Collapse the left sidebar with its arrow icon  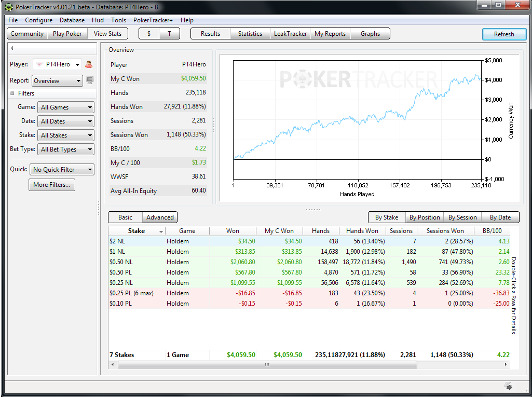coord(11,47)
